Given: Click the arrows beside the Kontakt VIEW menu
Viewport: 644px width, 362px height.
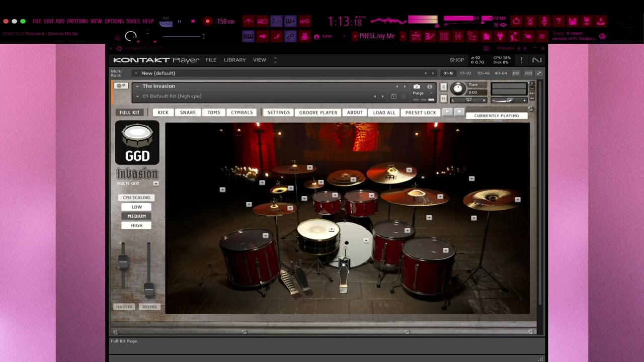Looking at the screenshot, I should coord(275,60).
